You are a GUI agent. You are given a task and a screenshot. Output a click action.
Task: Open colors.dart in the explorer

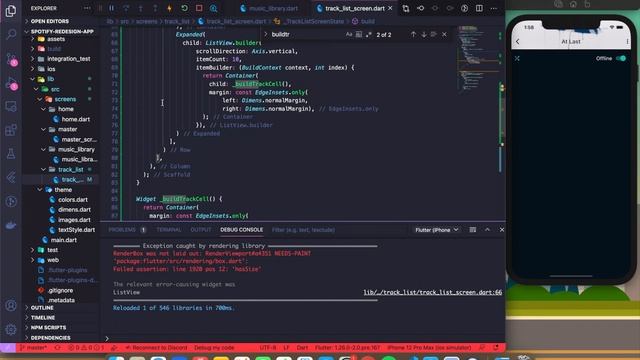73,200
